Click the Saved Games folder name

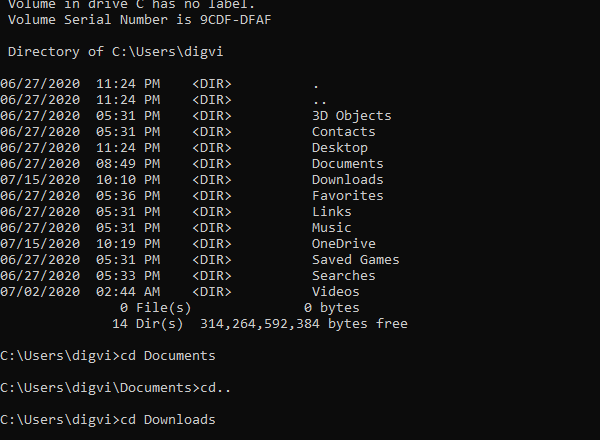[355, 259]
